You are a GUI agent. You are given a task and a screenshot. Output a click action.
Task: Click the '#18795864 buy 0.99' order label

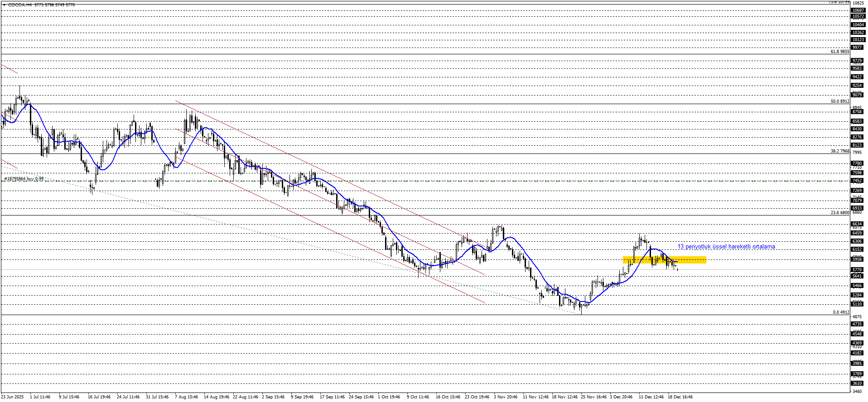24,179
